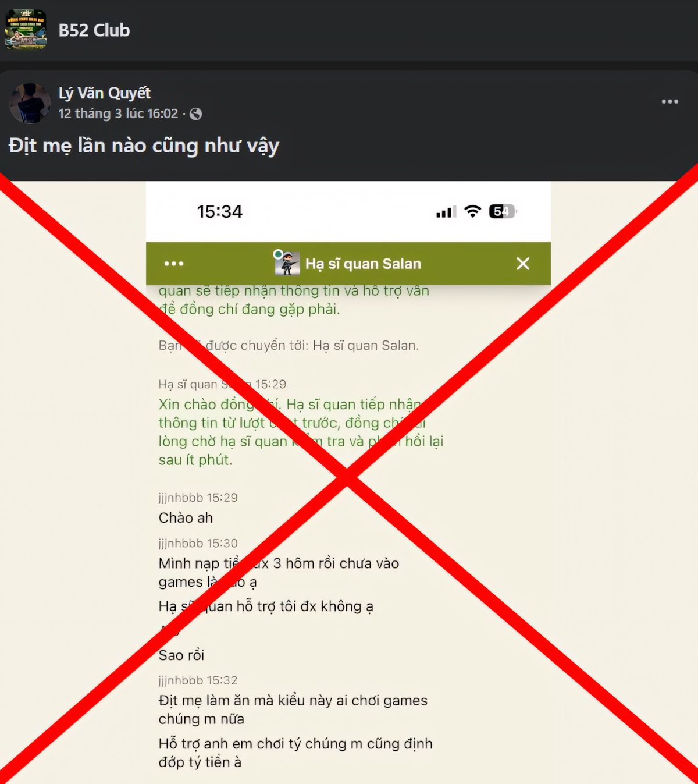Click the battery indicator showing 54

[x=503, y=211]
